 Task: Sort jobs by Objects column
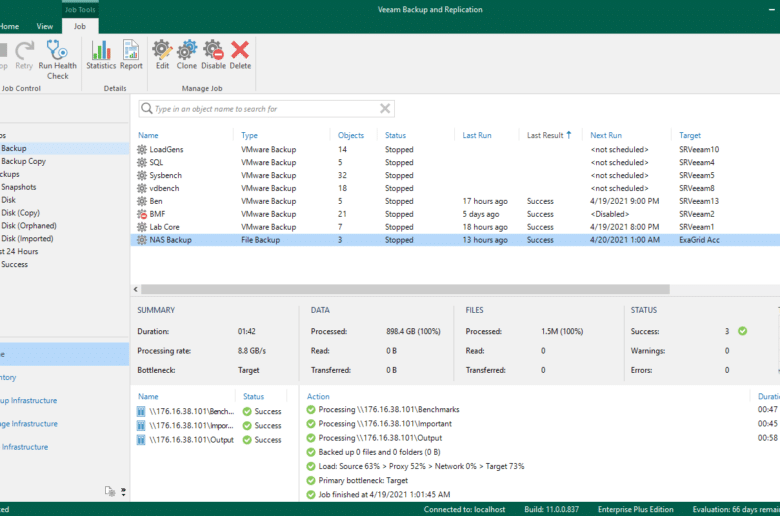pyautogui.click(x=351, y=135)
